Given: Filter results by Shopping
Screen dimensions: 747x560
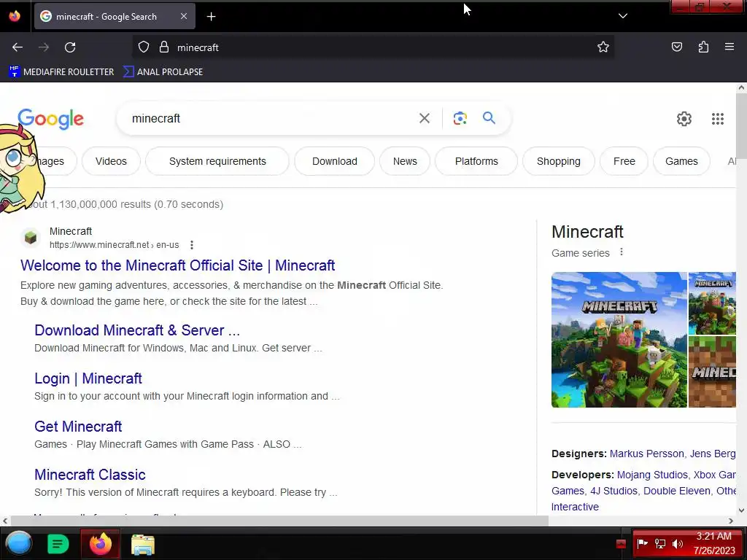Looking at the screenshot, I should tap(558, 161).
